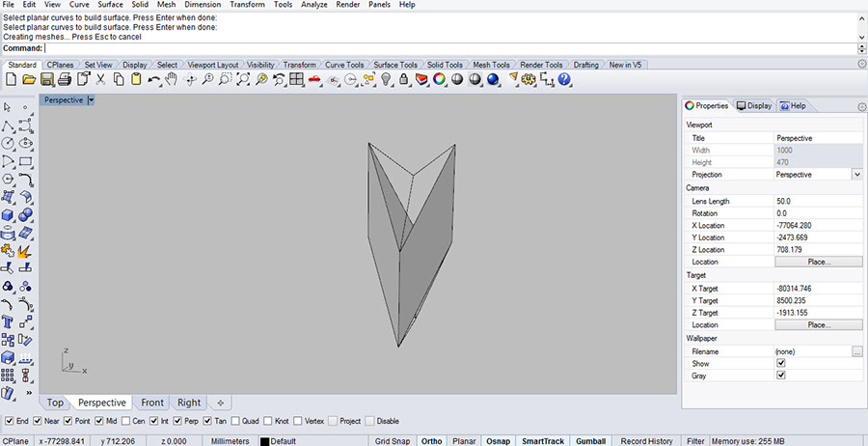Choose the Zoom Extents icon
The height and width of the screenshot is (446, 868).
tap(244, 79)
